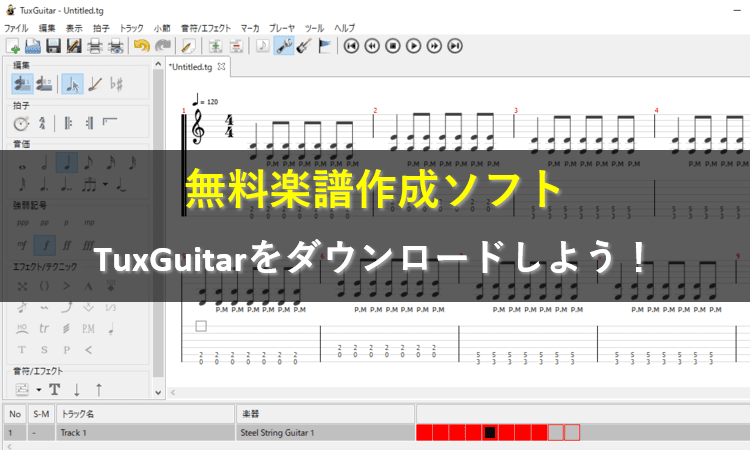
Task: Switch to the *Untitled.tg tab
Action: 190,67
